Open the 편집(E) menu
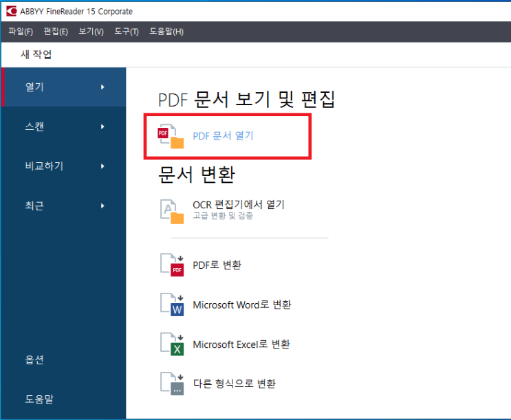The width and height of the screenshot is (511, 420). tap(56, 32)
